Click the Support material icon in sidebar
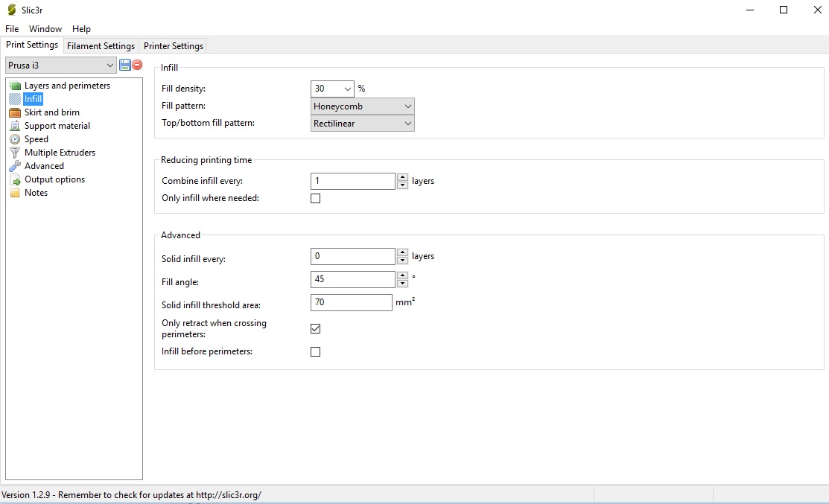Viewport: 829px width, 504px height. (x=15, y=126)
